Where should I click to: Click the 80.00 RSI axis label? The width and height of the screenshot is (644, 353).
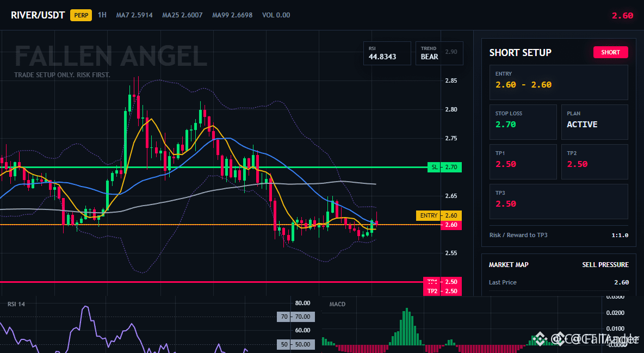coord(303,304)
